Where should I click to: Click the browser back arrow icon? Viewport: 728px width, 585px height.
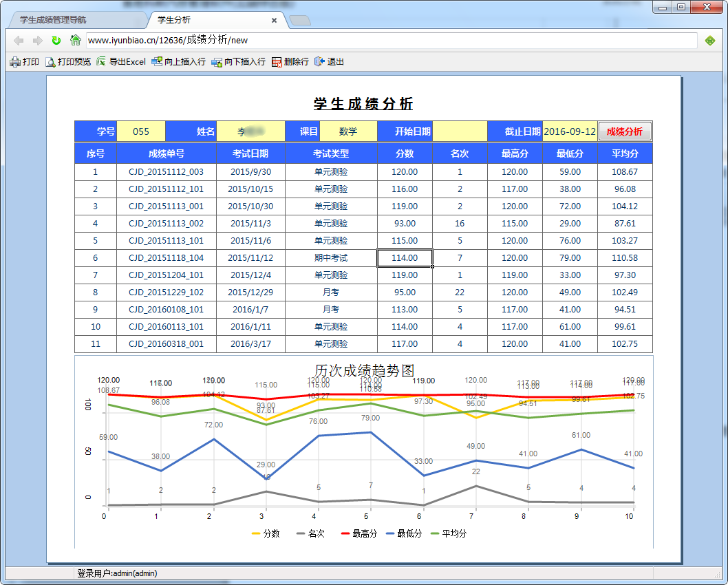click(x=19, y=41)
